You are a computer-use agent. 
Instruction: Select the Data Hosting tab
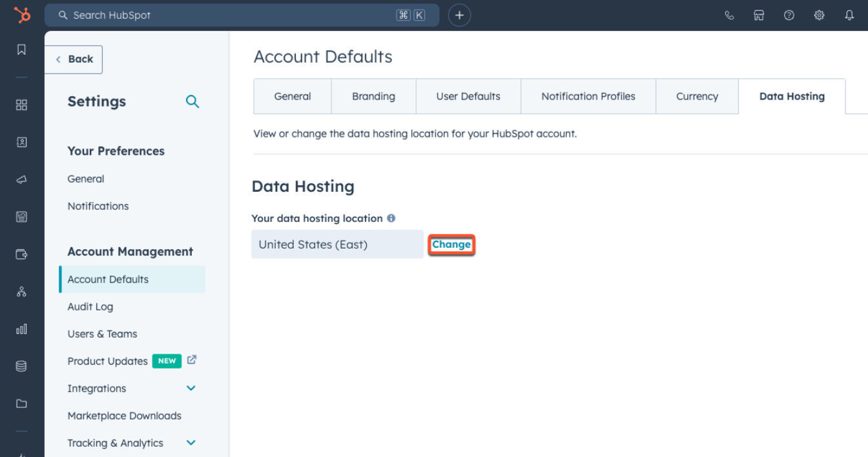[x=792, y=96]
